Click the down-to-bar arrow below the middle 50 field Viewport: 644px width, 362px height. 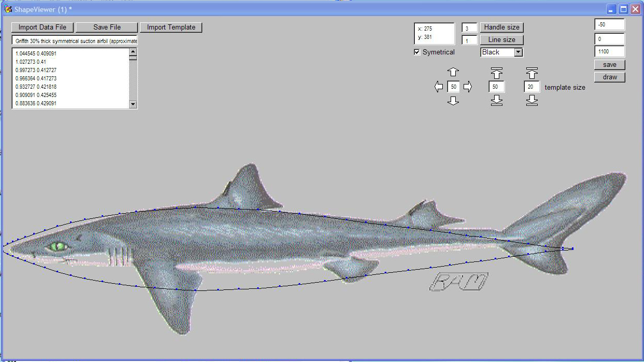[496, 100]
